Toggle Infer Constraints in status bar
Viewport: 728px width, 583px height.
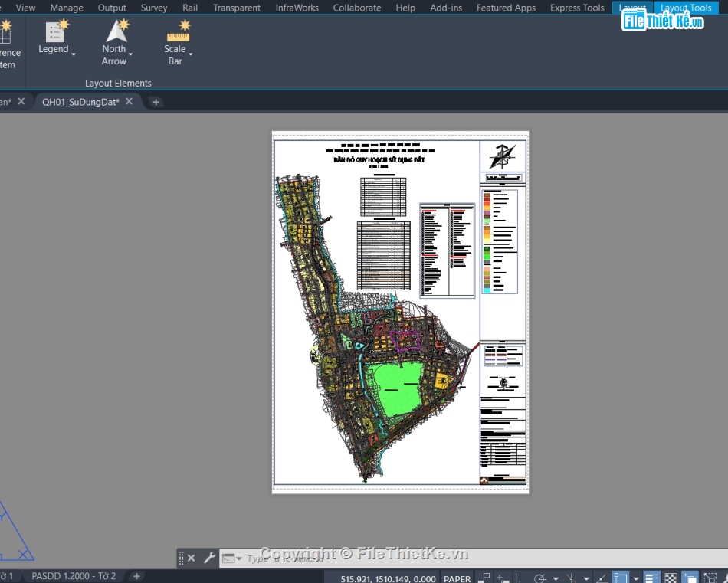point(484,578)
